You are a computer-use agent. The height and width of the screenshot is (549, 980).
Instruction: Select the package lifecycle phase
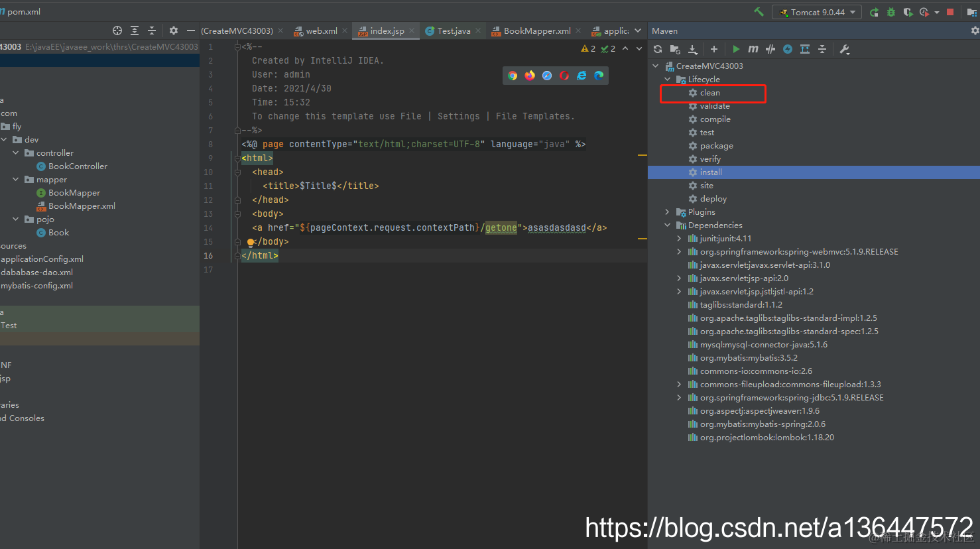[717, 146]
